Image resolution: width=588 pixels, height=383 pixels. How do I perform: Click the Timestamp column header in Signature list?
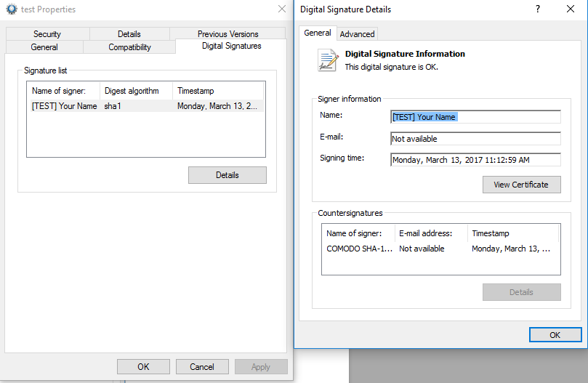point(218,91)
